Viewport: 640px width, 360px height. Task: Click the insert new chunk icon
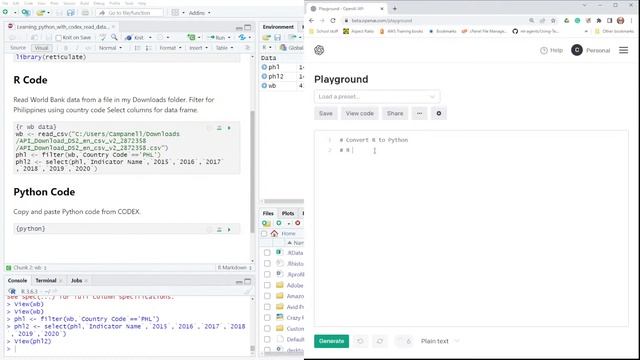point(191,37)
